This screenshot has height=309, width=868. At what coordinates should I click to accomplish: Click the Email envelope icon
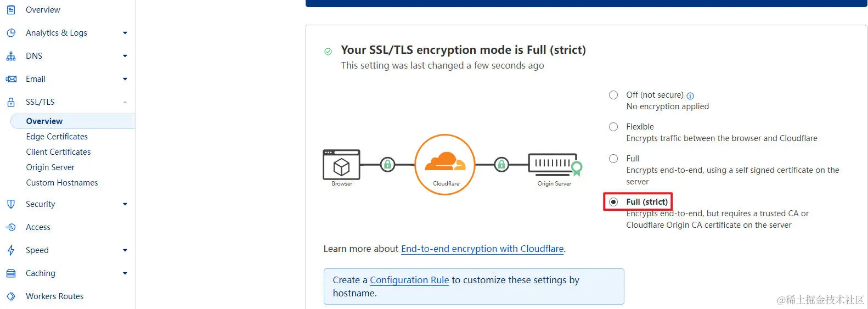(x=11, y=79)
